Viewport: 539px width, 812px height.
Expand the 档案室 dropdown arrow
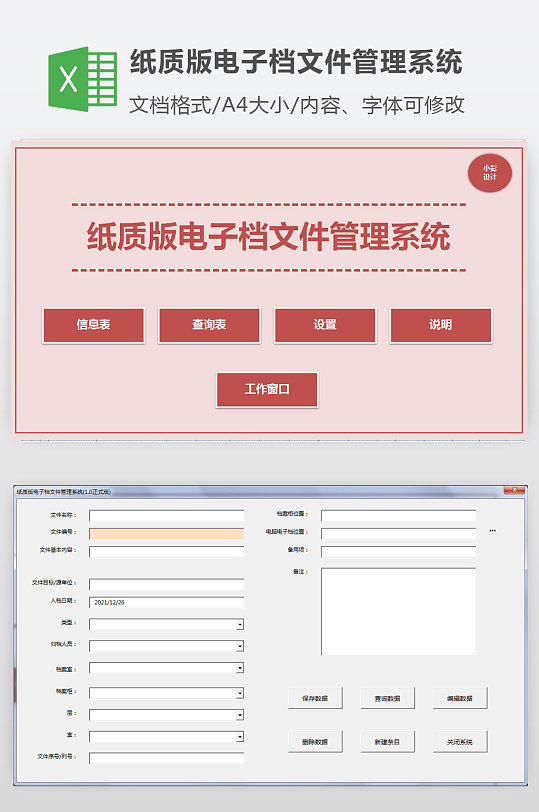pos(240,669)
